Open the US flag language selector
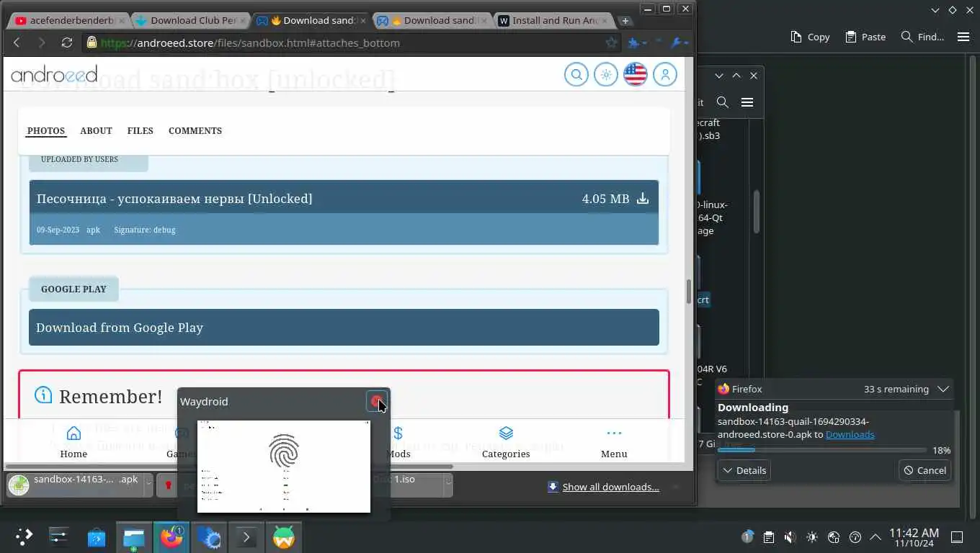Viewport: 980px width, 553px height. [x=636, y=74]
